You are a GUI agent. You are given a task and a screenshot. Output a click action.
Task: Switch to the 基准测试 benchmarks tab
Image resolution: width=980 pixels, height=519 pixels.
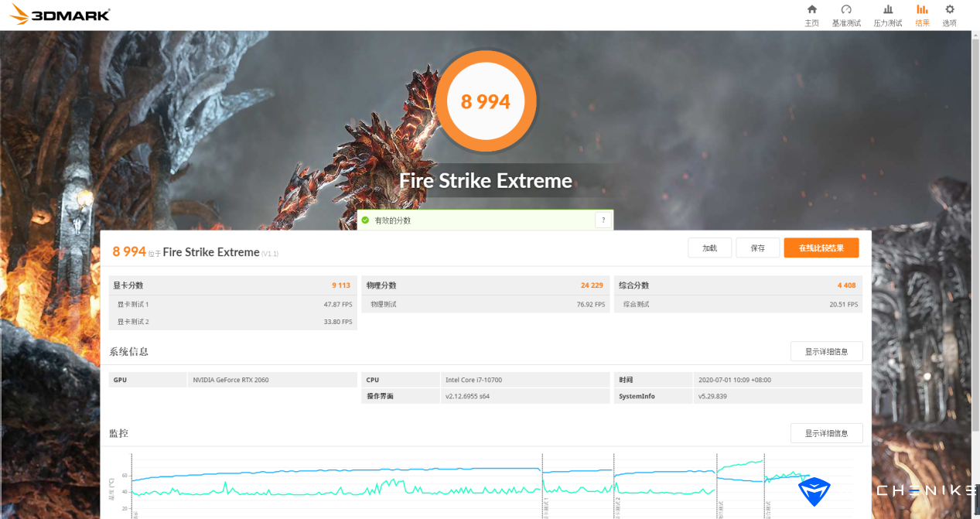coord(846,15)
